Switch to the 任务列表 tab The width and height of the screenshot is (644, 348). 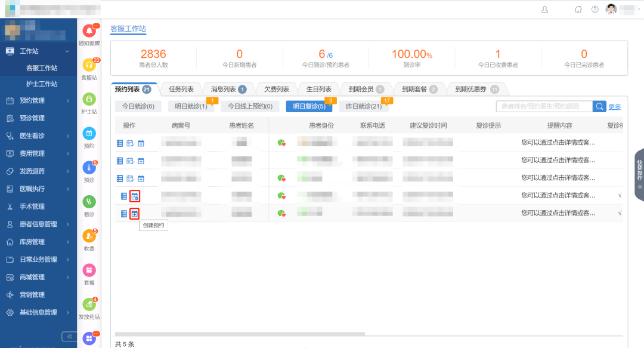181,90
